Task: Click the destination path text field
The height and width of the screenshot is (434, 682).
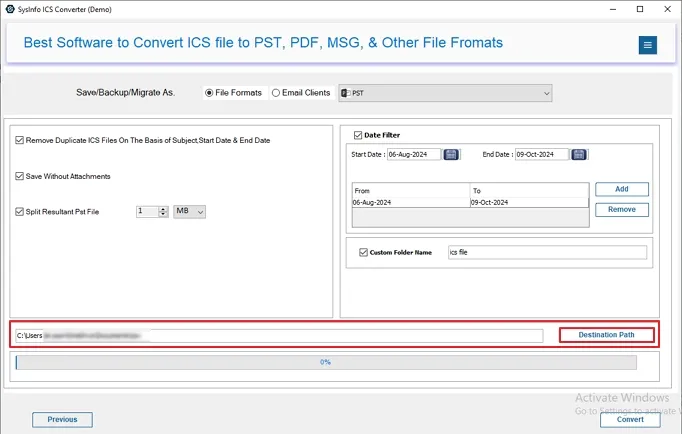Action: pyautogui.click(x=279, y=336)
